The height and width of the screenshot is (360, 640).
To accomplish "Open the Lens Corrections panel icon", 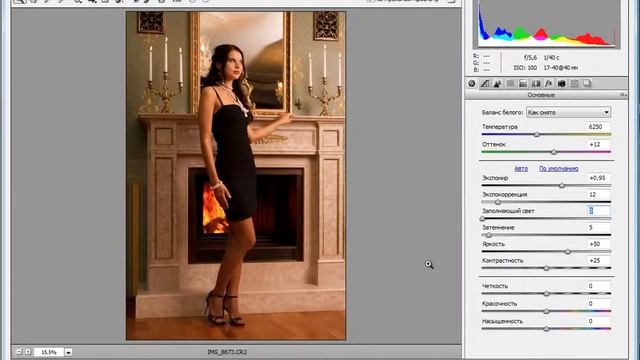I will pos(536,83).
